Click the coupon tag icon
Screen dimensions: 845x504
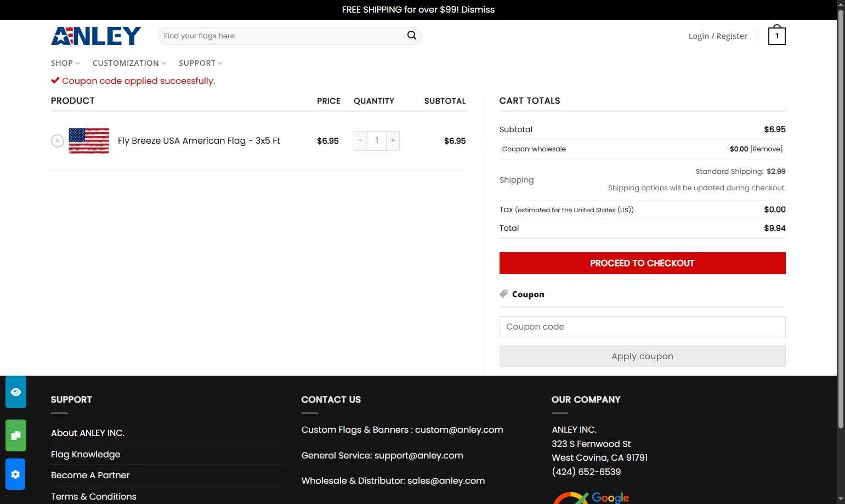pos(503,294)
